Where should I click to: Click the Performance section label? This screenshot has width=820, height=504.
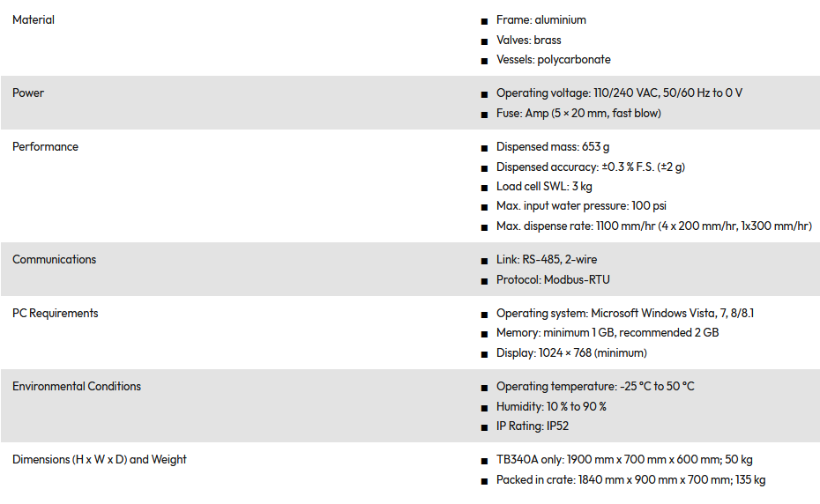click(45, 147)
